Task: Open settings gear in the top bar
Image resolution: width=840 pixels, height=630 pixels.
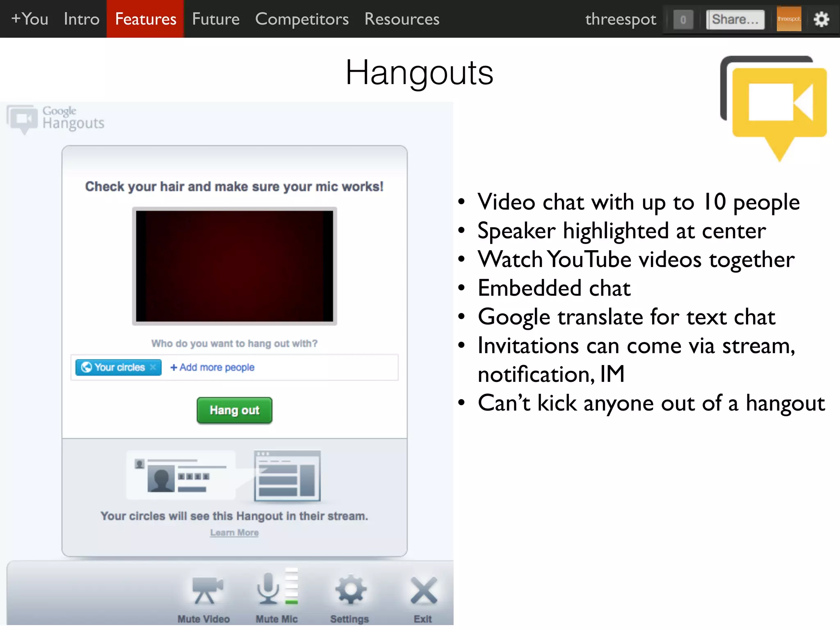Action: (x=821, y=19)
